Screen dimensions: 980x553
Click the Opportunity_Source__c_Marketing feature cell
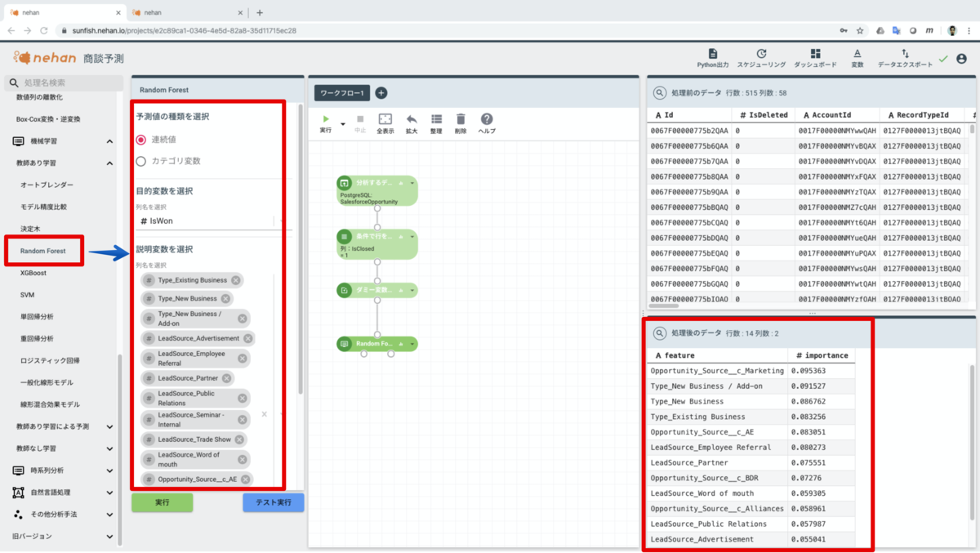(x=717, y=371)
